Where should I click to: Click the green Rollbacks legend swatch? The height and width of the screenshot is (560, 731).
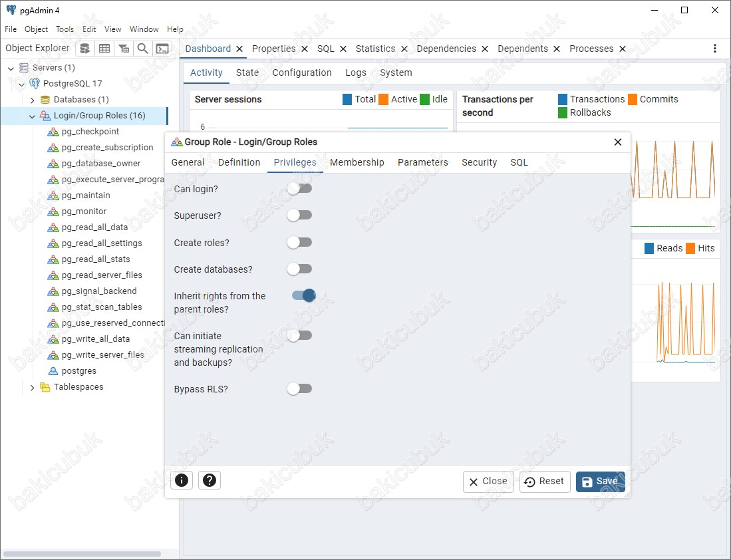pos(563,113)
